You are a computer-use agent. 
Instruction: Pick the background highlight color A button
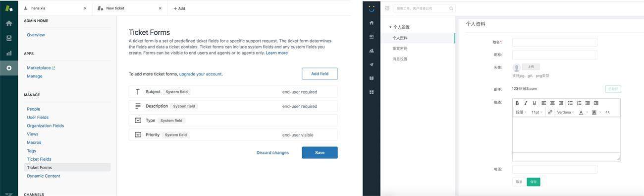click(x=594, y=112)
